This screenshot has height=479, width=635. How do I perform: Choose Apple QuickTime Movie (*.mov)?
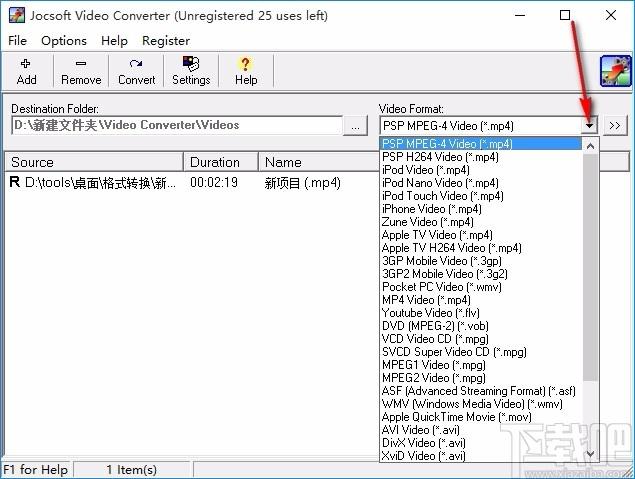tap(481, 417)
